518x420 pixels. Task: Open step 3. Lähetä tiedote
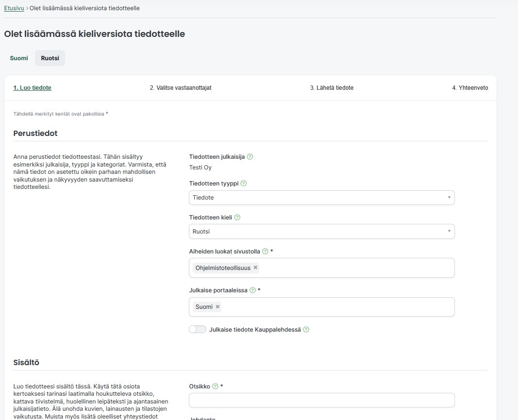tap(332, 88)
